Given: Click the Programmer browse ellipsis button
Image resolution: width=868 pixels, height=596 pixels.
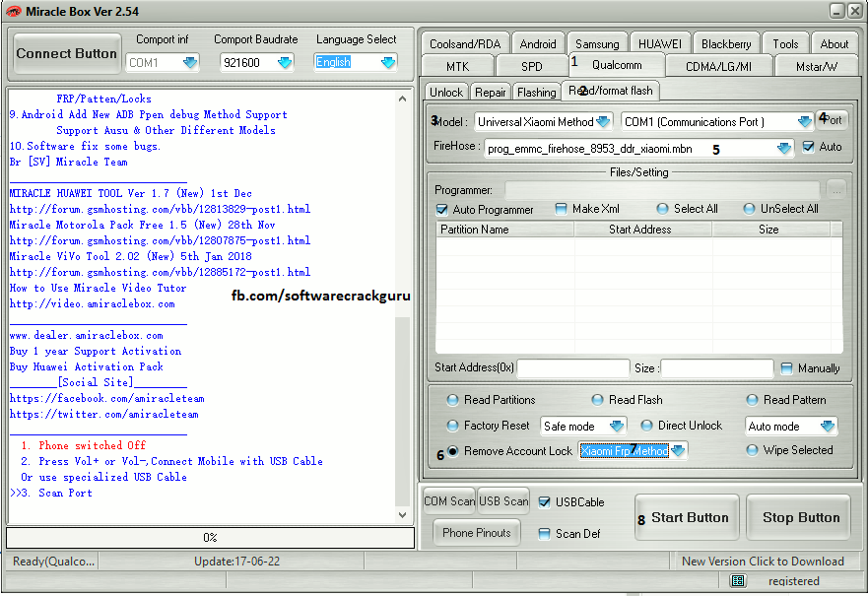Looking at the screenshot, I should [x=836, y=190].
